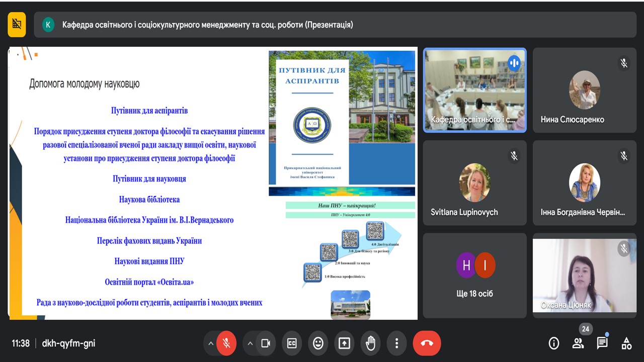Show the participants people panel
The width and height of the screenshot is (644, 362).
[x=578, y=343]
